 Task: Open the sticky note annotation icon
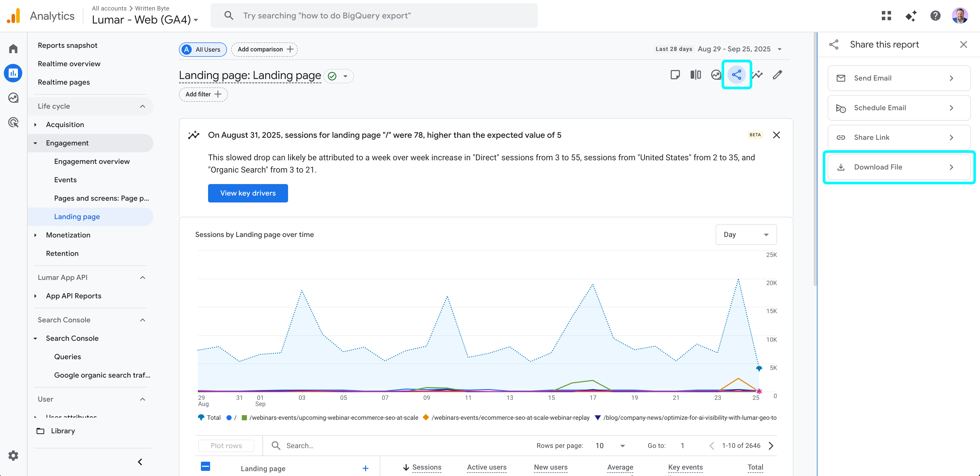click(675, 75)
